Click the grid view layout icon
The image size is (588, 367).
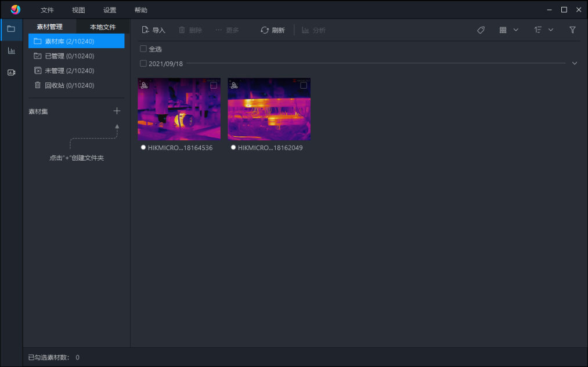pos(503,30)
